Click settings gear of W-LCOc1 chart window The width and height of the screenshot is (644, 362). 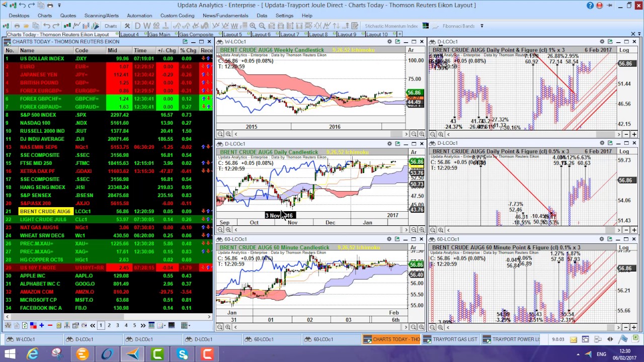[389, 42]
